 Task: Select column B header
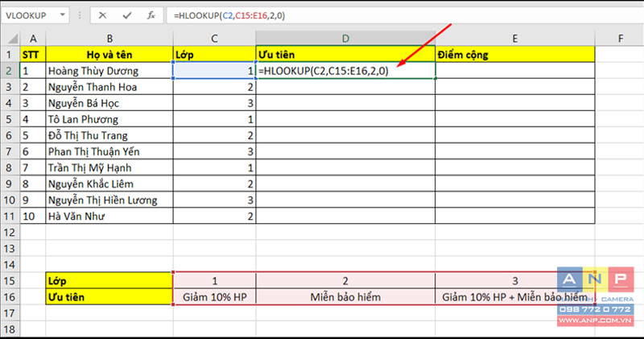click(x=109, y=39)
